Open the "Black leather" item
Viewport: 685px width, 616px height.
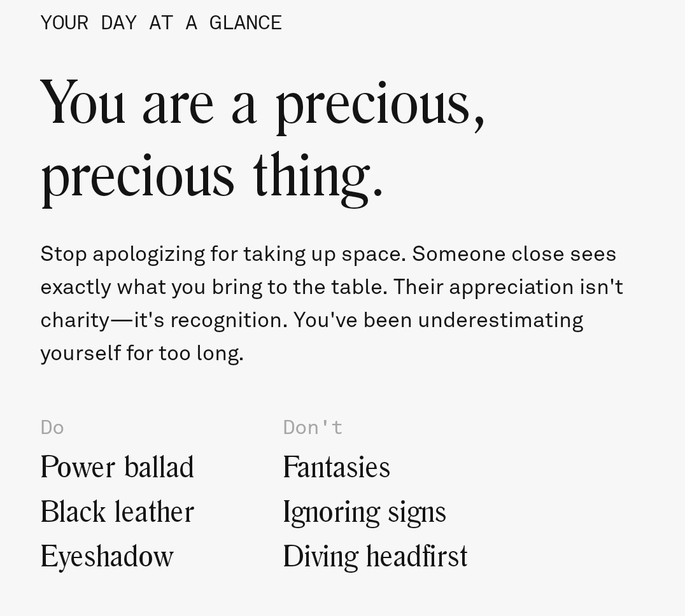pos(117,512)
